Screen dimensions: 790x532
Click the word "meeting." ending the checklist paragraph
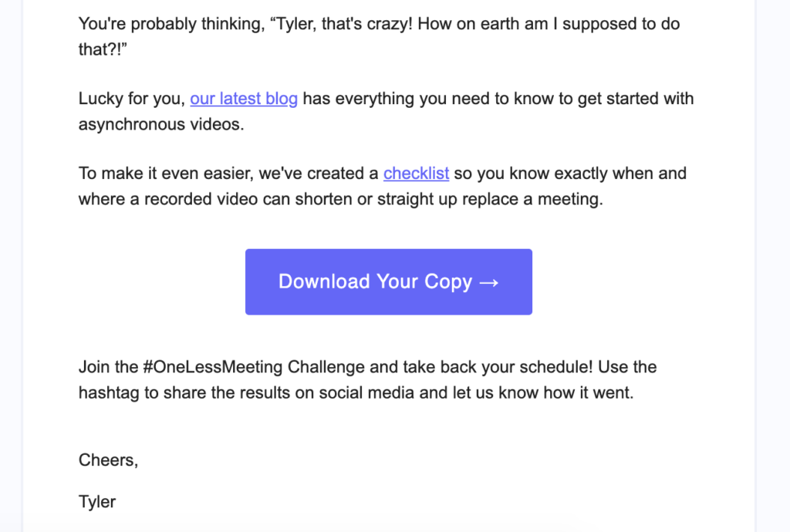click(x=570, y=200)
